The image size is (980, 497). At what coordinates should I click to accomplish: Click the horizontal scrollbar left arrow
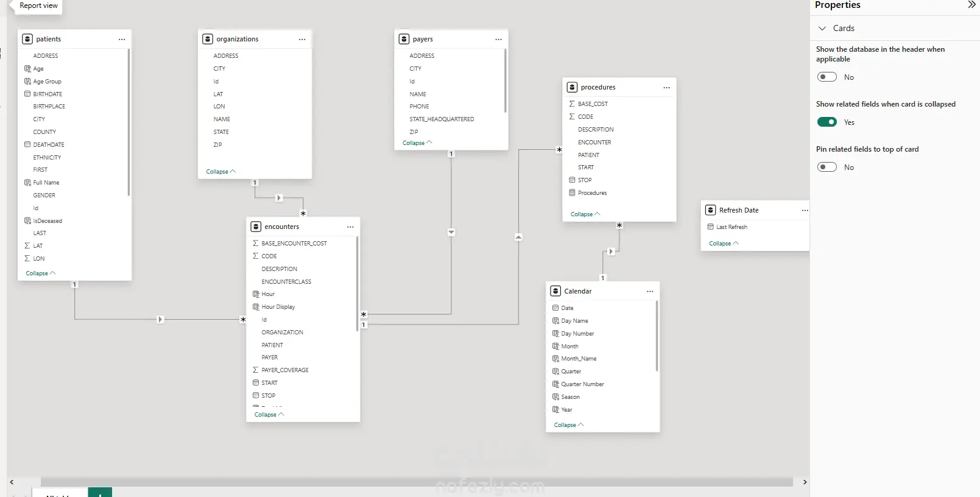pos(12,482)
